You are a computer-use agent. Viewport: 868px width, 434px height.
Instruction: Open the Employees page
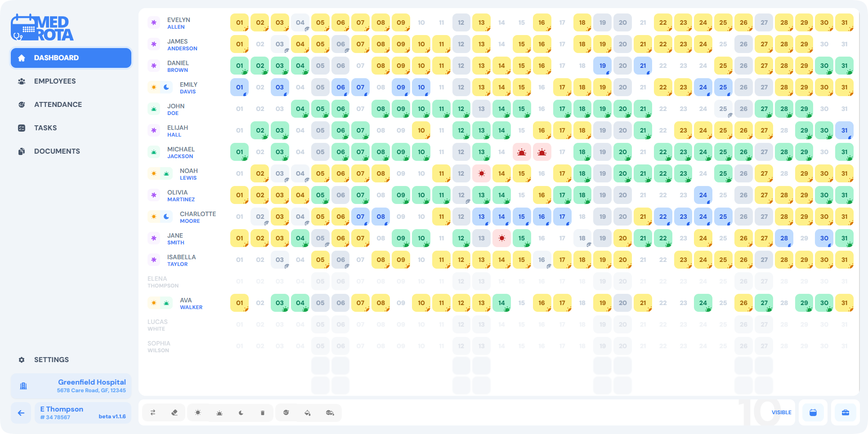coord(54,81)
